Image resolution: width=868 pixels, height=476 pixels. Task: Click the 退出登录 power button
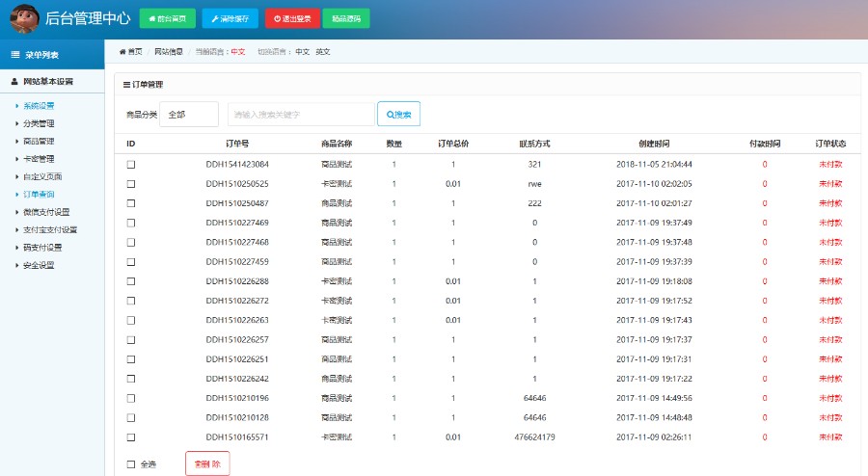click(291, 18)
